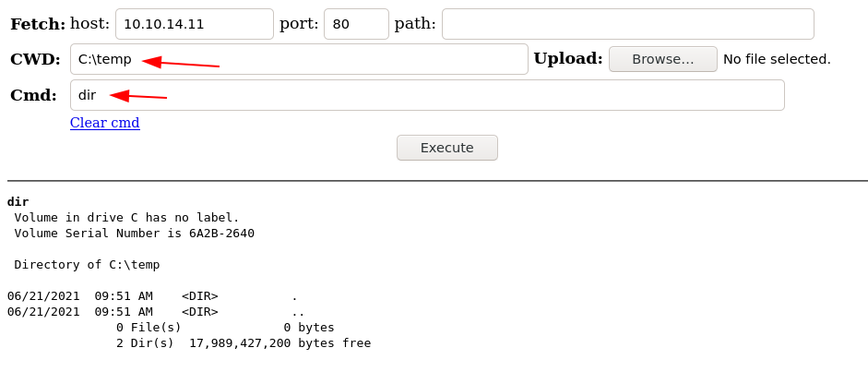Click the bold Fetch: label

point(38,24)
